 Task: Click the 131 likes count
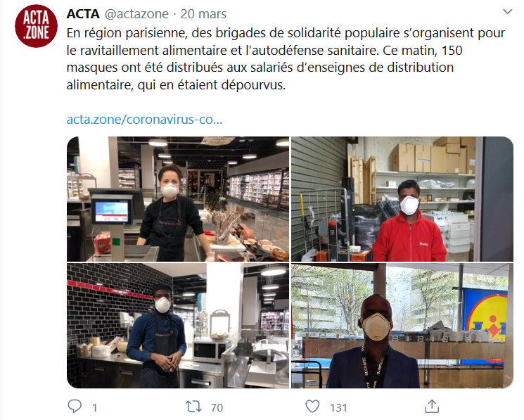pos(338,407)
